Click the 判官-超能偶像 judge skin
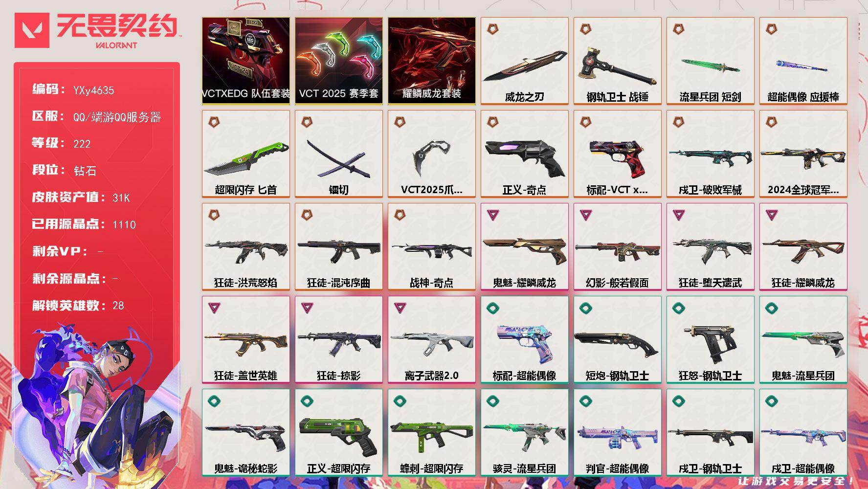Screen dimensions: 868x489 [x=617, y=433]
